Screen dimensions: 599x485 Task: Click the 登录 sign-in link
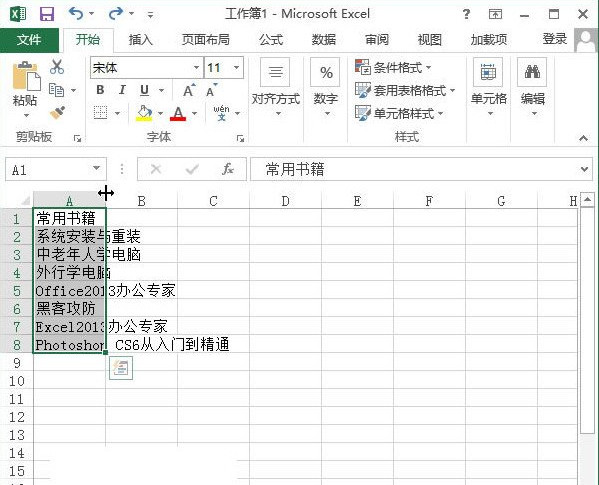555,39
